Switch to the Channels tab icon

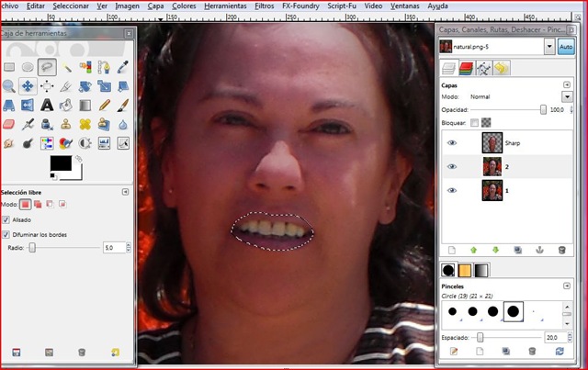(466, 69)
